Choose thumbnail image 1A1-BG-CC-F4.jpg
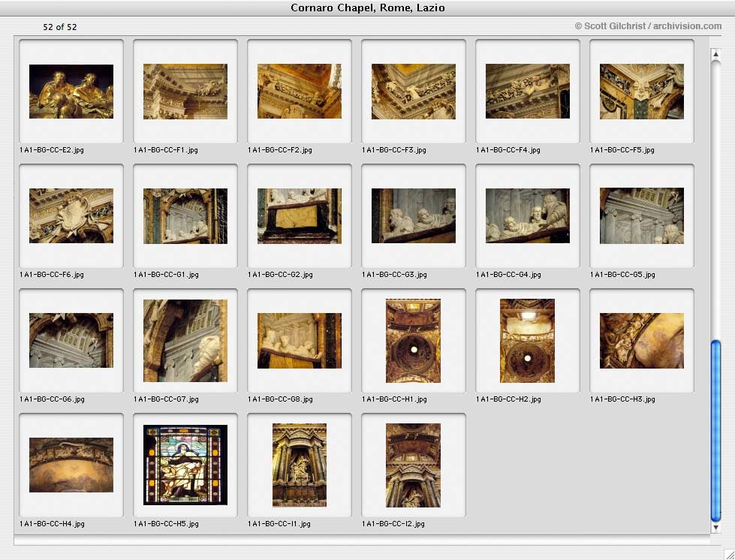This screenshot has width=735, height=560. 528,92
